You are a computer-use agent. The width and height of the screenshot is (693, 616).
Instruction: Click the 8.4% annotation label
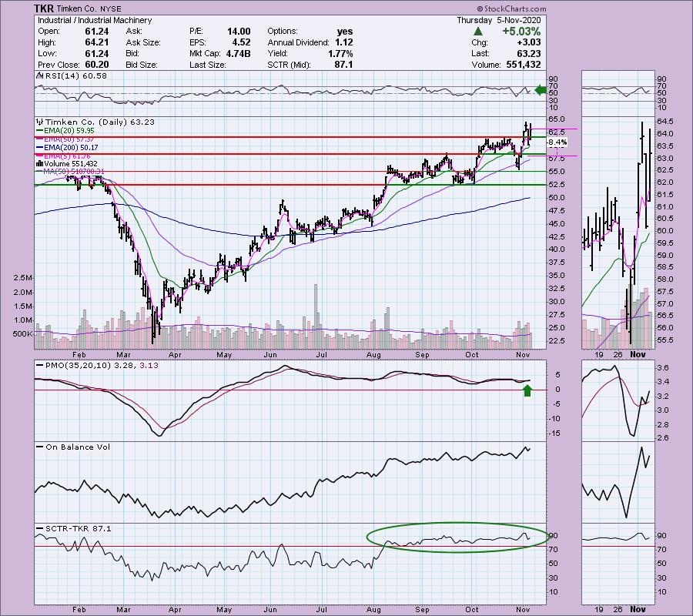tap(557, 142)
